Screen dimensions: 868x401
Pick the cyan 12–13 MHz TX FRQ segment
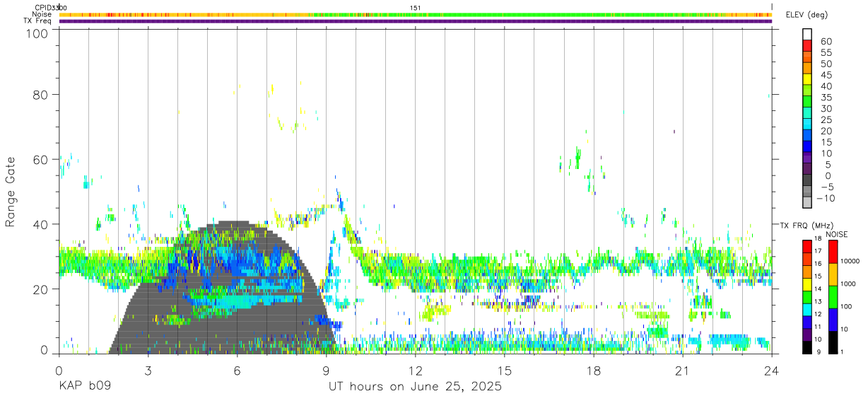point(807,309)
